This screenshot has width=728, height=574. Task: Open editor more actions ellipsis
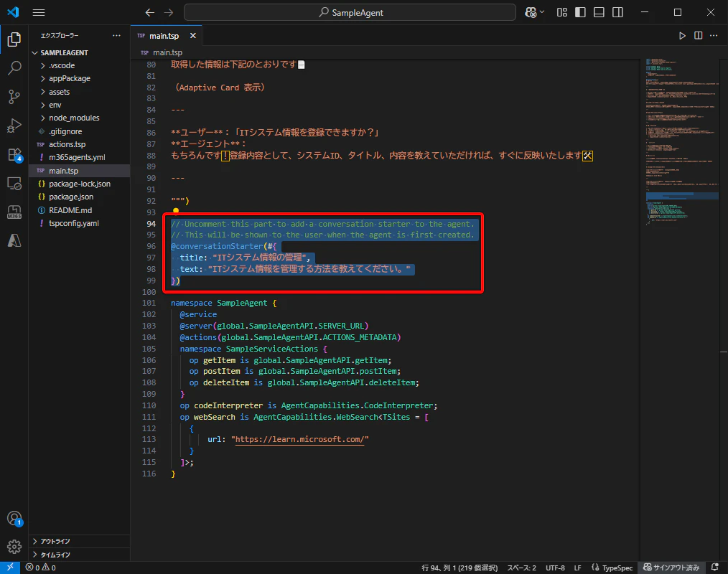(x=714, y=36)
